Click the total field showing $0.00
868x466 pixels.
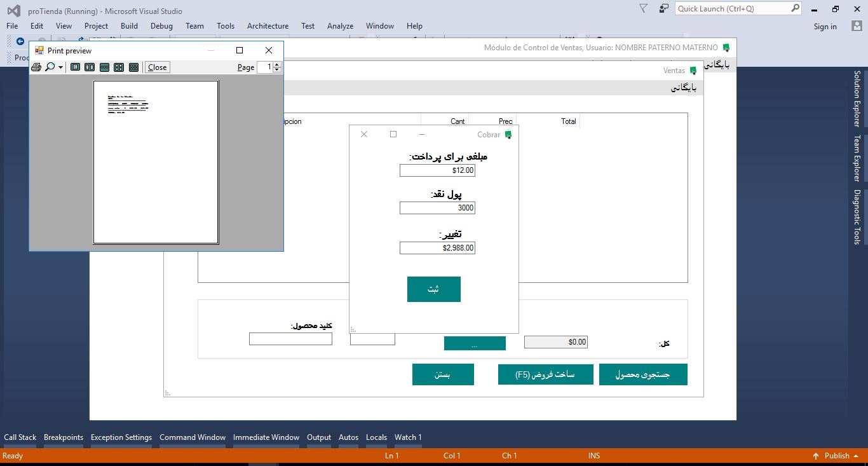556,342
